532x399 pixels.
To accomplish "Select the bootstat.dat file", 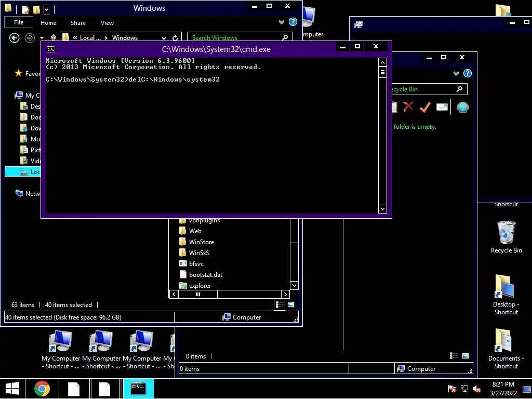I will click(x=206, y=274).
